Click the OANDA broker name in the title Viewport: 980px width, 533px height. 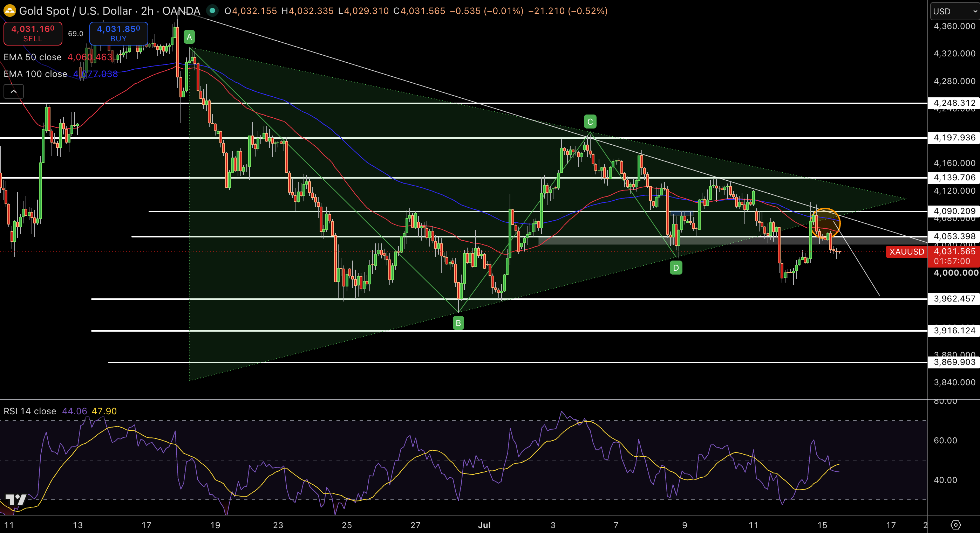click(x=181, y=11)
